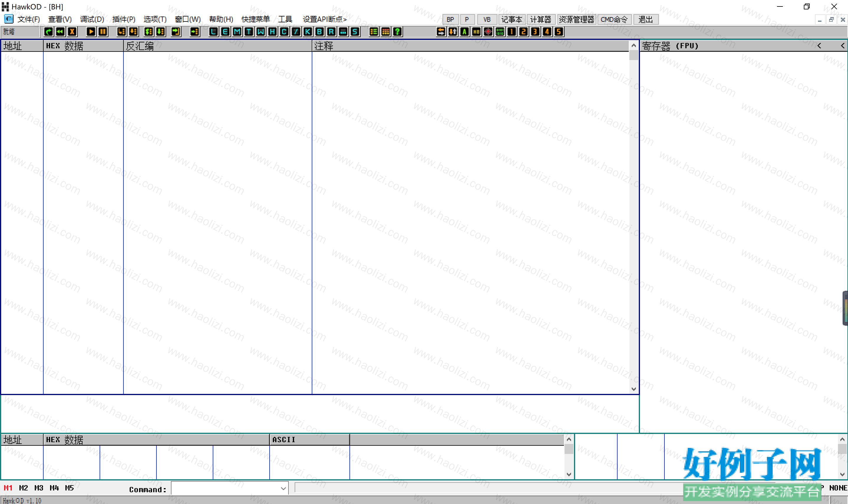Open Breakpoints window (B icon)

[319, 32]
